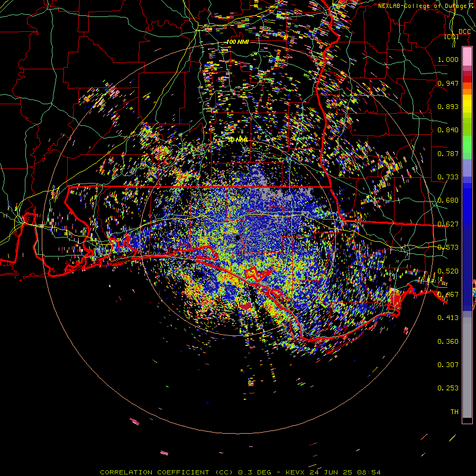Image resolution: width=476 pixels, height=476 pixels.
Task: Select the 0.307 scale value
Action: (x=448, y=364)
